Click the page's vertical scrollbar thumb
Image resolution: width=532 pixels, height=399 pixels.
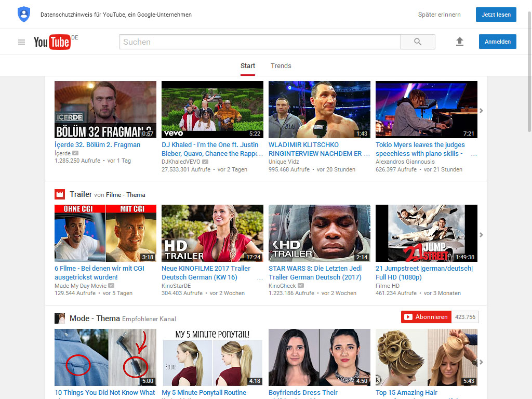(529, 71)
